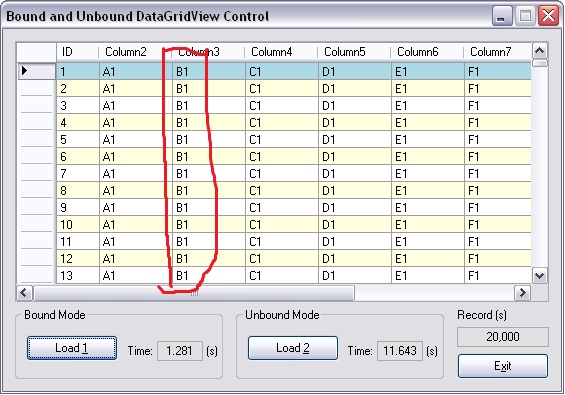Select ID cell 10

point(78,225)
